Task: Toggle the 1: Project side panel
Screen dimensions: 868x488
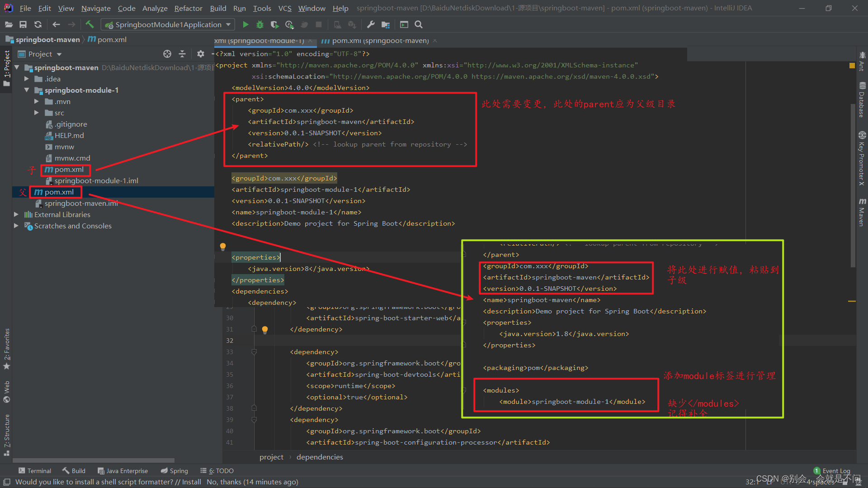Action: (7, 68)
